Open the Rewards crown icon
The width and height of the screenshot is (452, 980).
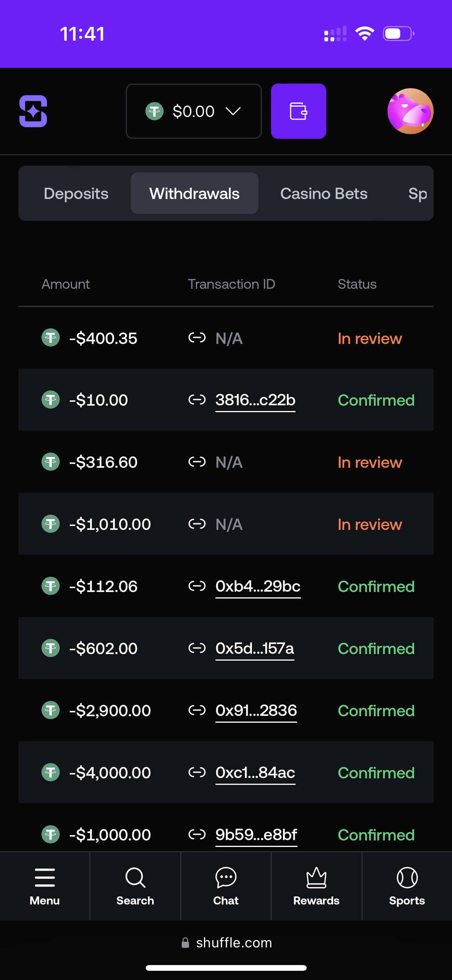tap(316, 877)
